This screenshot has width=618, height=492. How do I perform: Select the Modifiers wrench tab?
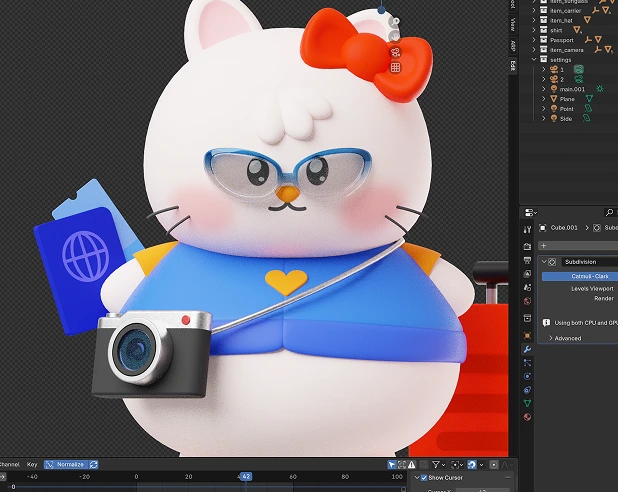click(527, 349)
